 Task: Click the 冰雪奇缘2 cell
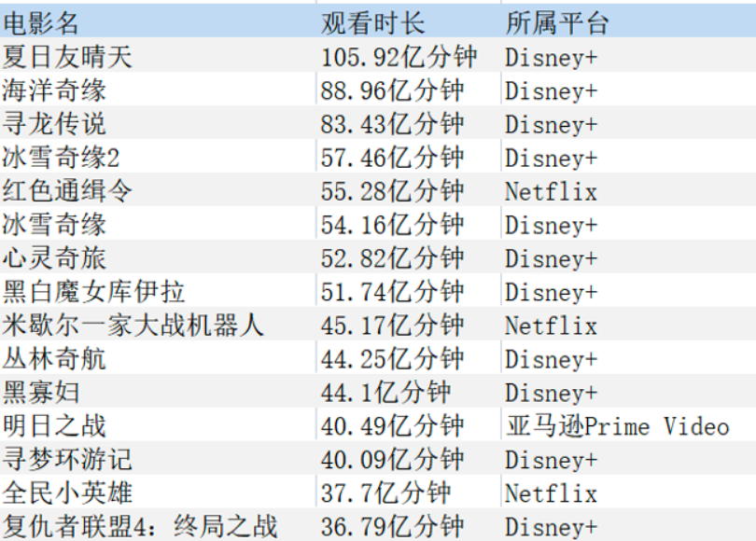62,158
